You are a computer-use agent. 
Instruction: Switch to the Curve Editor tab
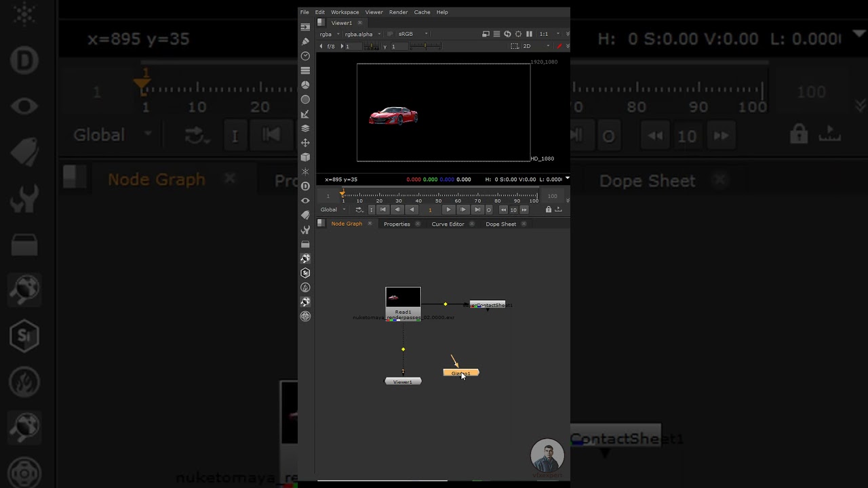[x=448, y=224]
